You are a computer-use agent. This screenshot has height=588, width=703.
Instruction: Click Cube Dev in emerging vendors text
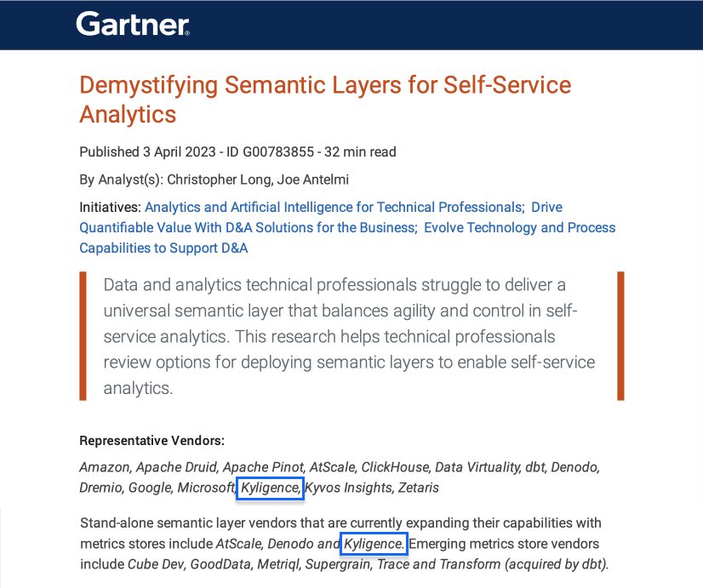click(156, 564)
